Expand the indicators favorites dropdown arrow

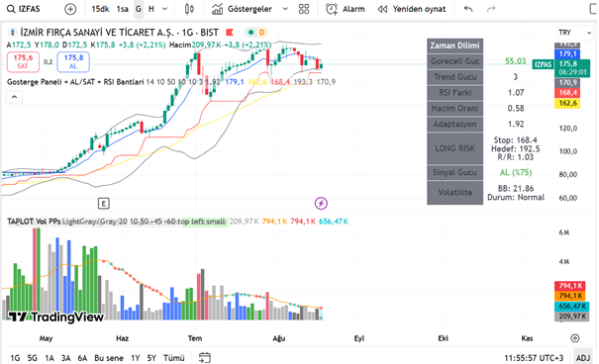click(x=285, y=9)
